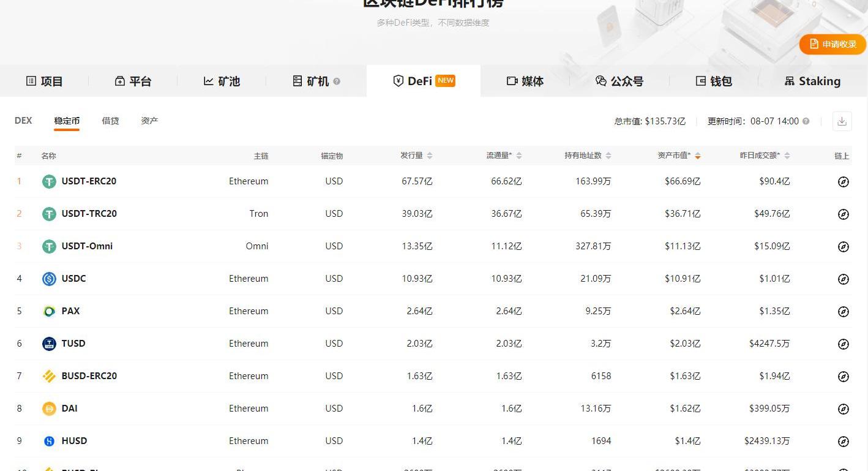The height and width of the screenshot is (471, 868).
Task: Click the Tron chain cell
Action: pyautogui.click(x=258, y=214)
